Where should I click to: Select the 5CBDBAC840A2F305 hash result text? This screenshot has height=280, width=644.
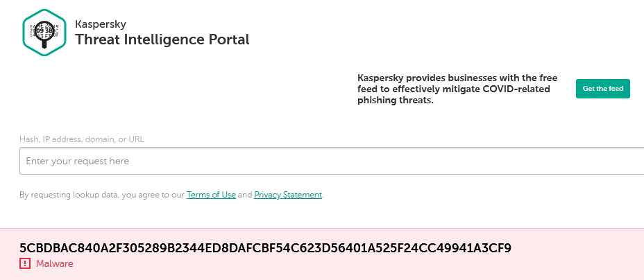tap(265, 247)
